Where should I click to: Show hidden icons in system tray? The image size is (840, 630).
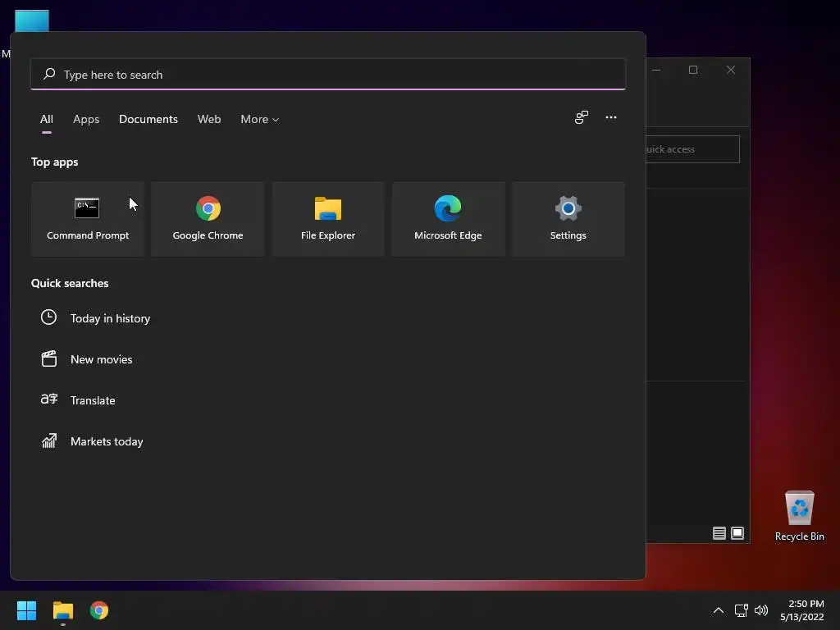click(719, 610)
